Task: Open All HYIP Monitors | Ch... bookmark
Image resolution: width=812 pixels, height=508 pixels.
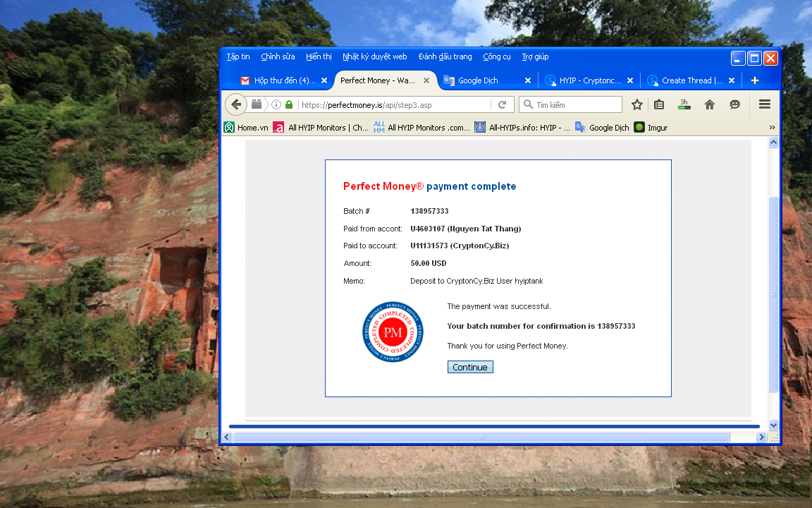Action: tap(321, 128)
